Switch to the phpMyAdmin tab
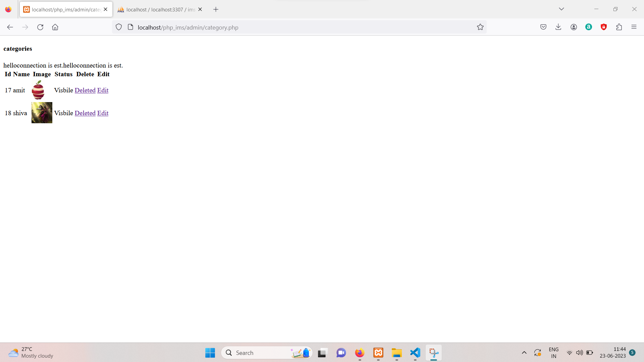Screen dimensions: 644x362 pos(158,9)
